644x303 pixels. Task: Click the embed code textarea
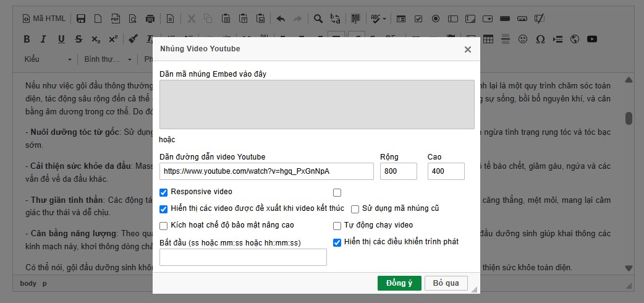(316, 105)
